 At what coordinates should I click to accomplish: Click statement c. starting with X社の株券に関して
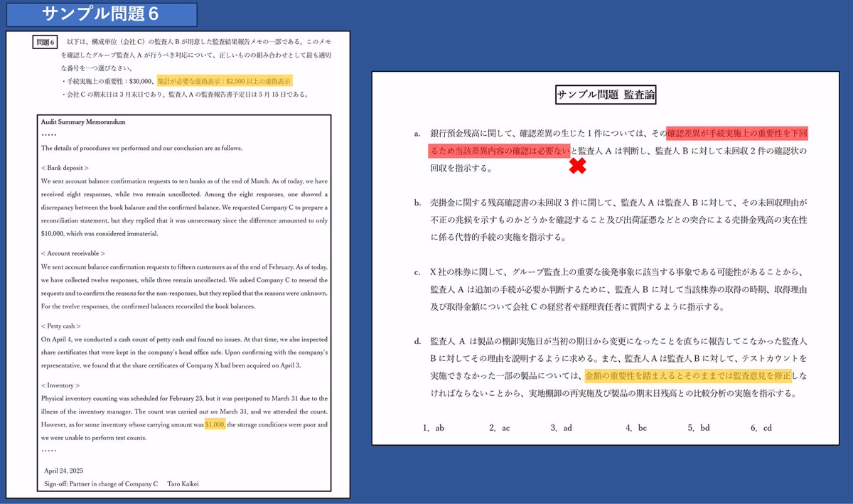tap(611, 289)
